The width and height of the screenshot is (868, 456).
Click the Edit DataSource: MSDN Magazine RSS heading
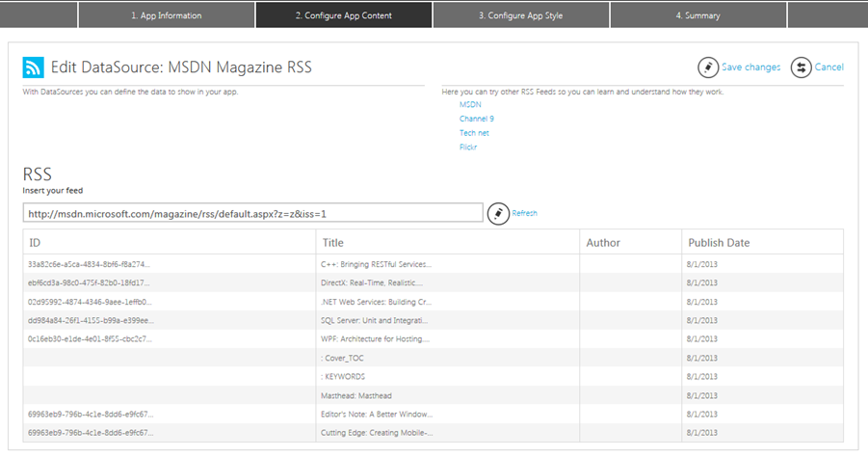[x=181, y=67]
